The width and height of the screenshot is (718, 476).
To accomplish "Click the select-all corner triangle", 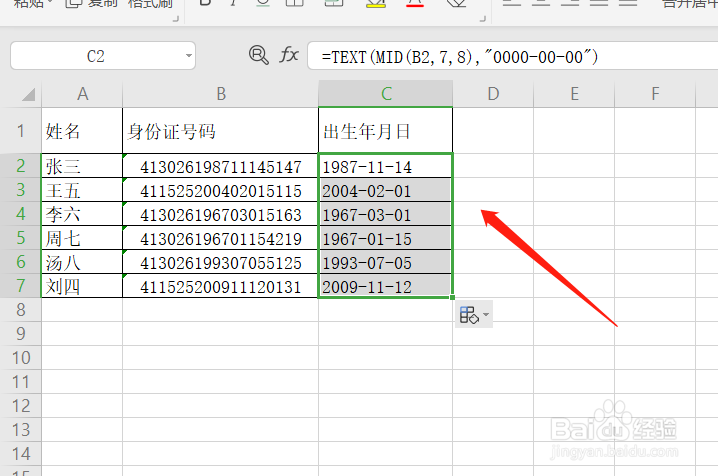I will click(28, 95).
